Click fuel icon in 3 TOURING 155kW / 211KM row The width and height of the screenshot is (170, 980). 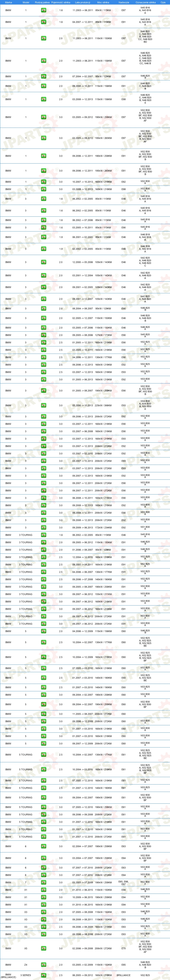tap(44, 594)
